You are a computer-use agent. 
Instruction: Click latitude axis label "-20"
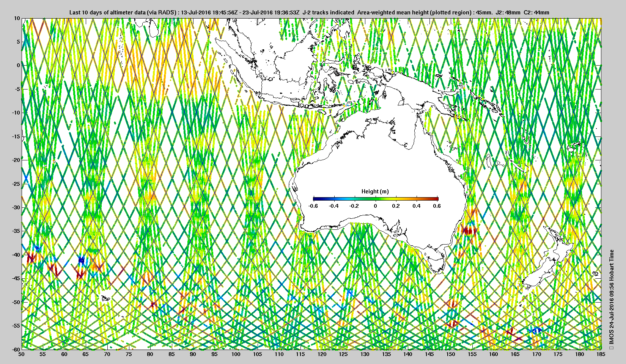click(x=16, y=160)
